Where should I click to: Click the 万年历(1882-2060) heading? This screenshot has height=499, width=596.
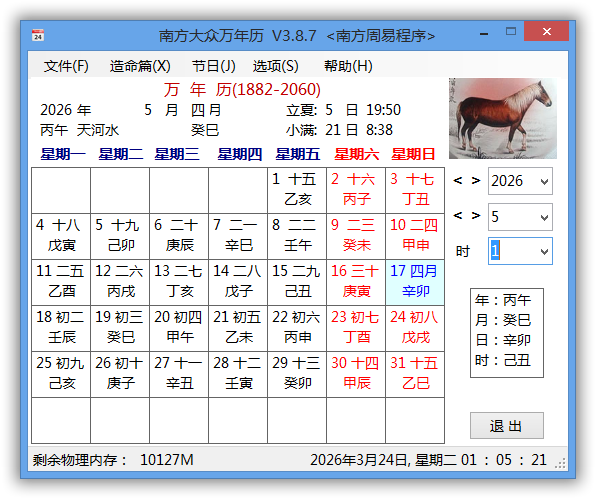(243, 90)
